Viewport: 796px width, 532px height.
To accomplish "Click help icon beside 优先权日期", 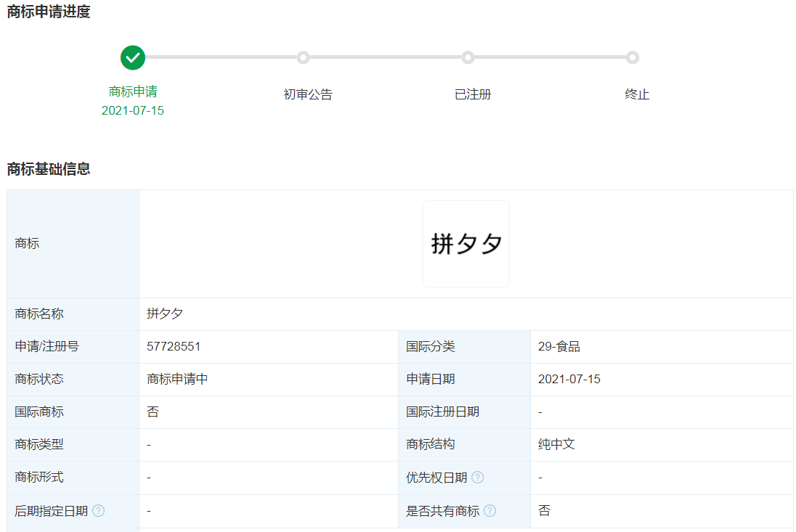I will coord(477,478).
